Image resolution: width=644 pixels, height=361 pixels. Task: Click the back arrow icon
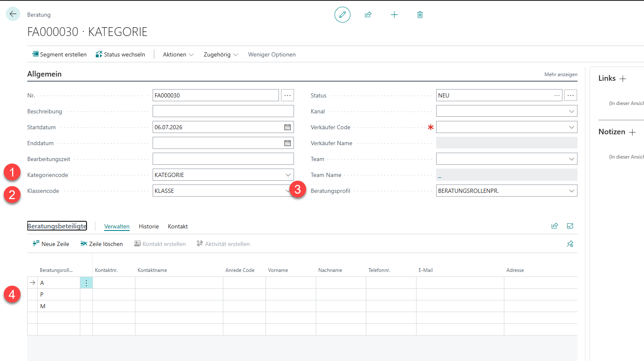coord(13,14)
